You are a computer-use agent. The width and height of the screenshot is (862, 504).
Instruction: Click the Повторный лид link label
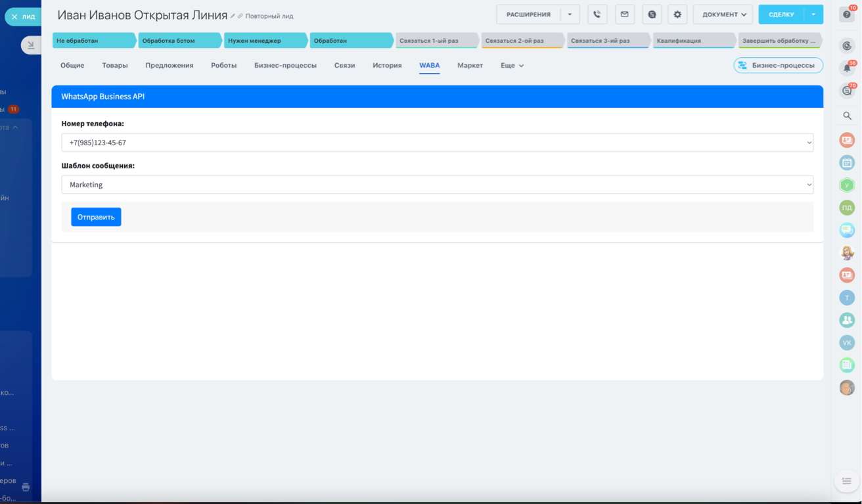click(x=269, y=16)
